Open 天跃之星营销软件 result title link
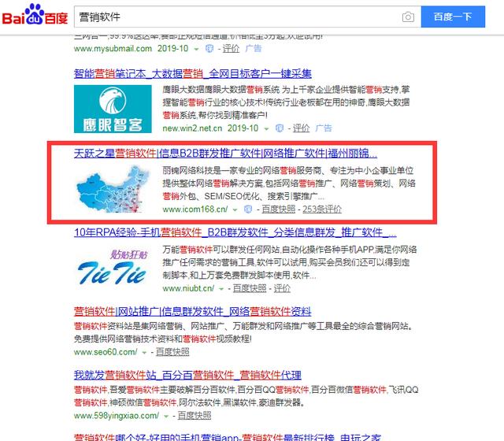The image size is (504, 441). coord(225,154)
